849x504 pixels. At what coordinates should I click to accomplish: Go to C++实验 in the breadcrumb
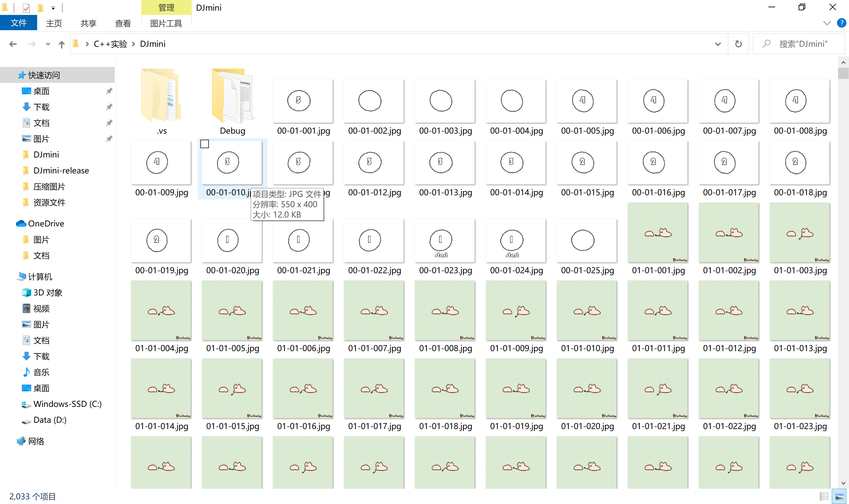pyautogui.click(x=110, y=44)
